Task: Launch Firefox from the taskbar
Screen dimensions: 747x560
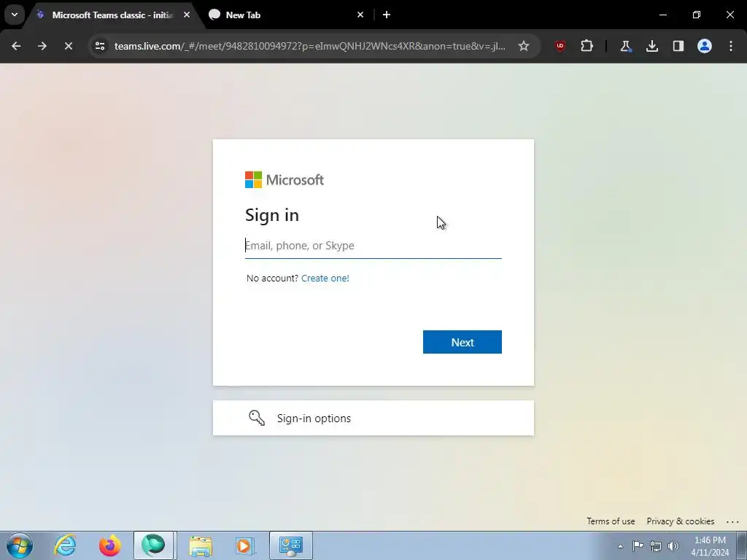Action: point(109,545)
